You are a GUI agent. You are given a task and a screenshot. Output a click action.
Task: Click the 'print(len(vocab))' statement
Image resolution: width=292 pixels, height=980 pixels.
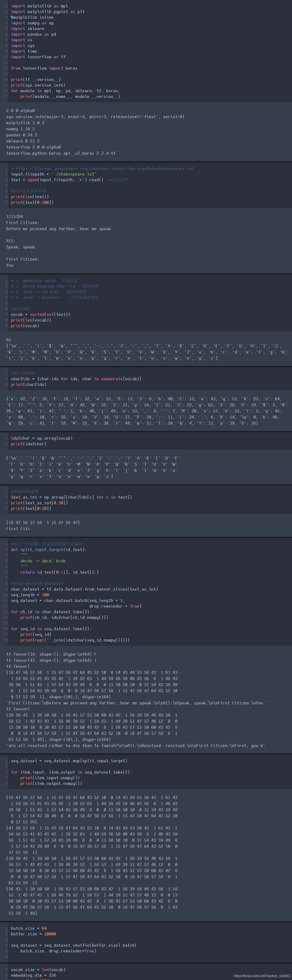point(31,320)
